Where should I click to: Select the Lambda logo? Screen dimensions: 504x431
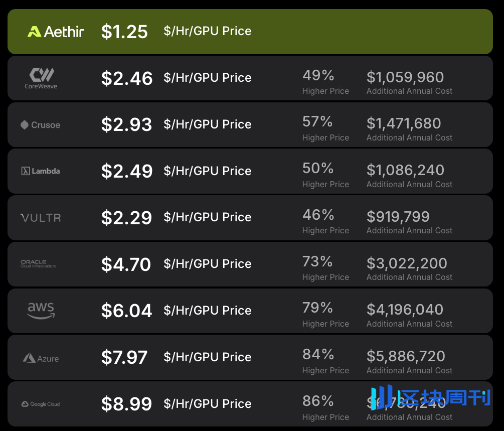click(x=41, y=171)
